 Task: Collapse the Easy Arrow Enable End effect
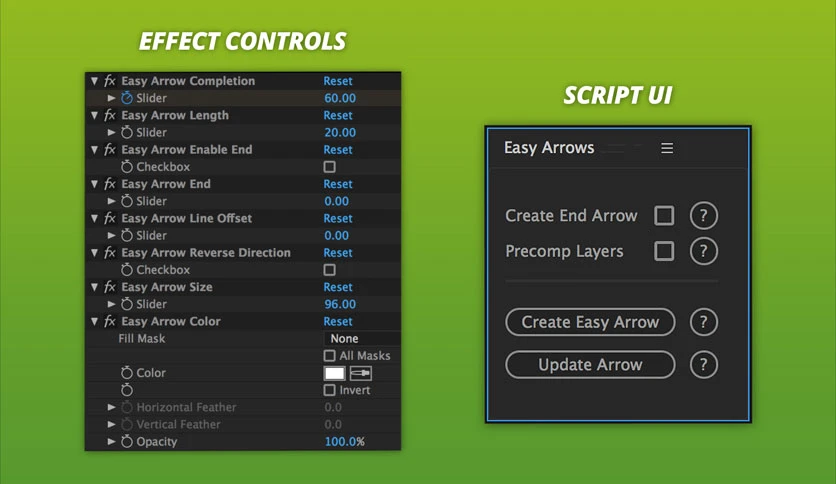(94, 150)
